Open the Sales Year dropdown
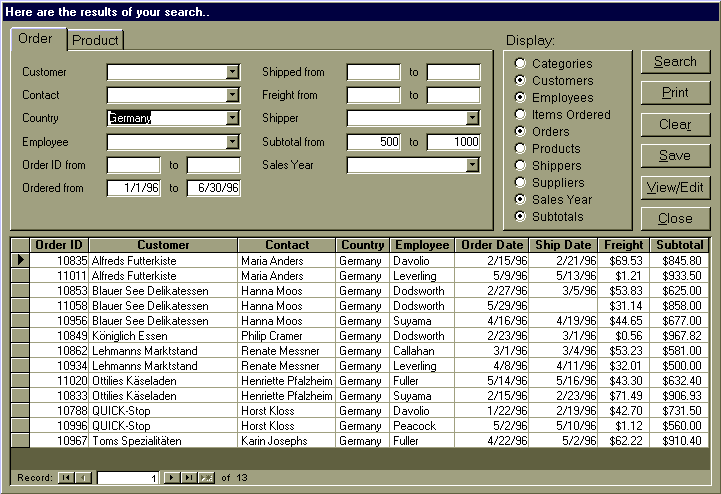The height and width of the screenshot is (494, 721). 473,165
